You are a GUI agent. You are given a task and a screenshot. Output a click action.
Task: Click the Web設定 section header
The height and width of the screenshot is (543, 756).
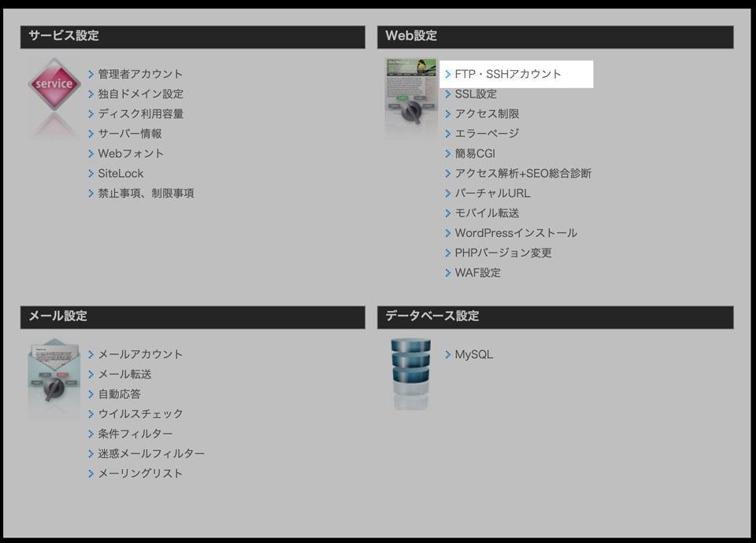click(555, 37)
